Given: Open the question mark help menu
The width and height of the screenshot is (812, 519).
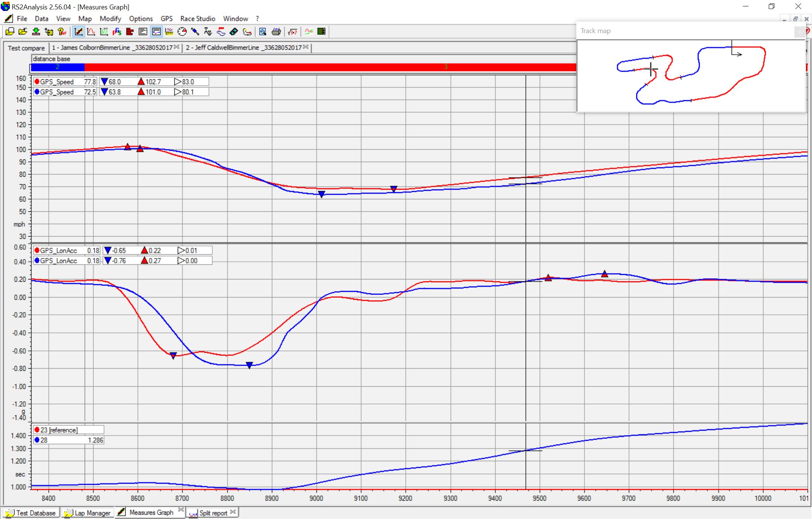Looking at the screenshot, I should [258, 18].
